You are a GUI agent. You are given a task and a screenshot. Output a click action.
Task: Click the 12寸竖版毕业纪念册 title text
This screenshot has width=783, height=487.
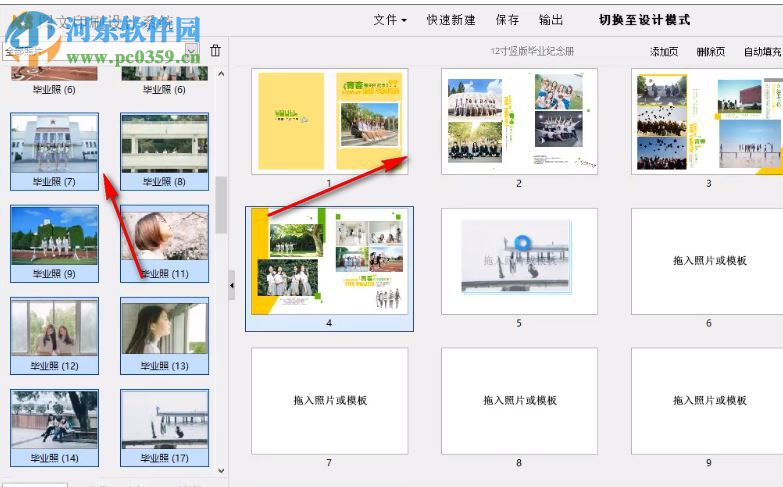[x=532, y=51]
